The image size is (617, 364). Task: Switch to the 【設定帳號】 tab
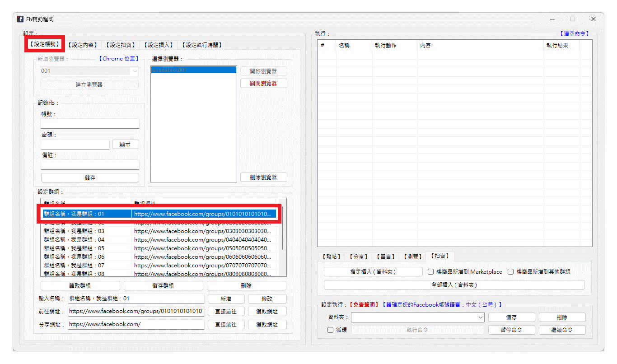point(44,44)
